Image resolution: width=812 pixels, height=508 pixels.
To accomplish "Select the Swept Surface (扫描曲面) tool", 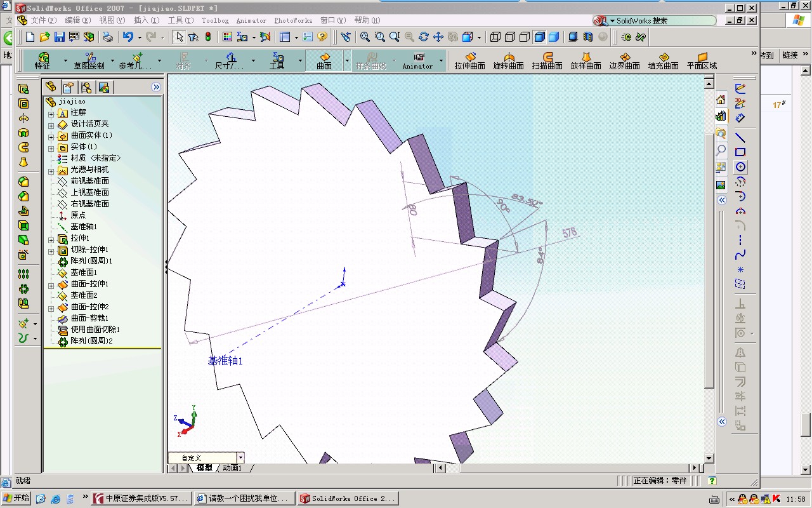I will (x=547, y=61).
